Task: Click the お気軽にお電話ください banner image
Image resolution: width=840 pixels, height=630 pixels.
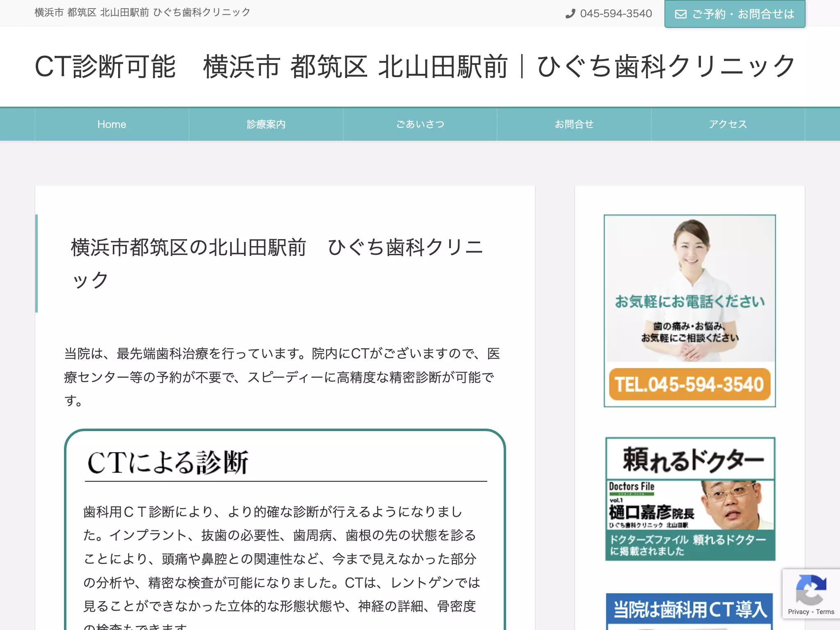Action: (689, 310)
